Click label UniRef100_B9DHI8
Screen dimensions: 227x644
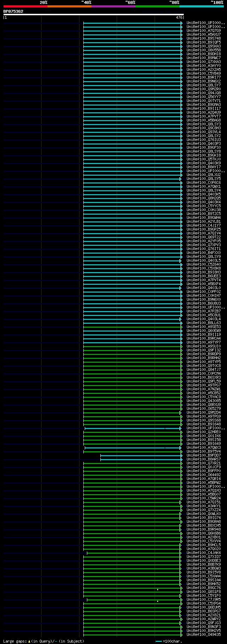[x=204, y=54]
